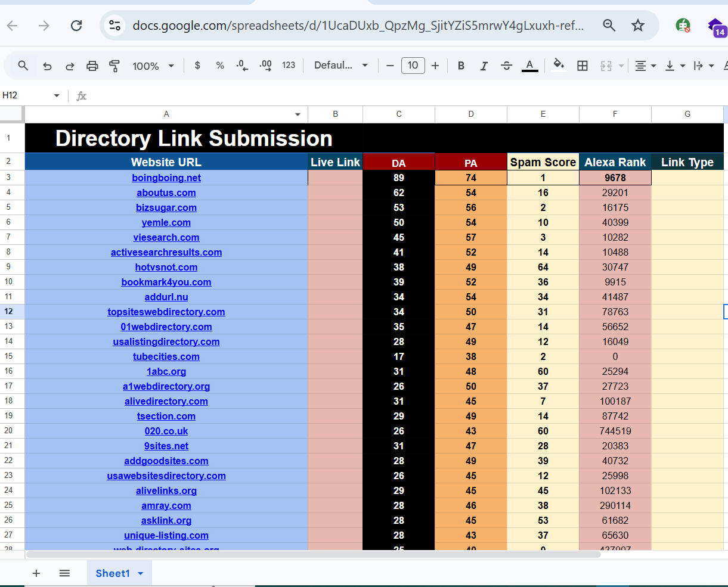728x587 pixels.
Task: Click the Decrease decimal places icon
Action: click(x=242, y=66)
